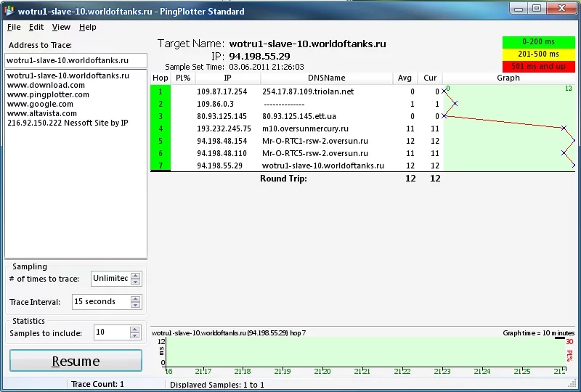Select www.pingplotter.com in address history

48,94
